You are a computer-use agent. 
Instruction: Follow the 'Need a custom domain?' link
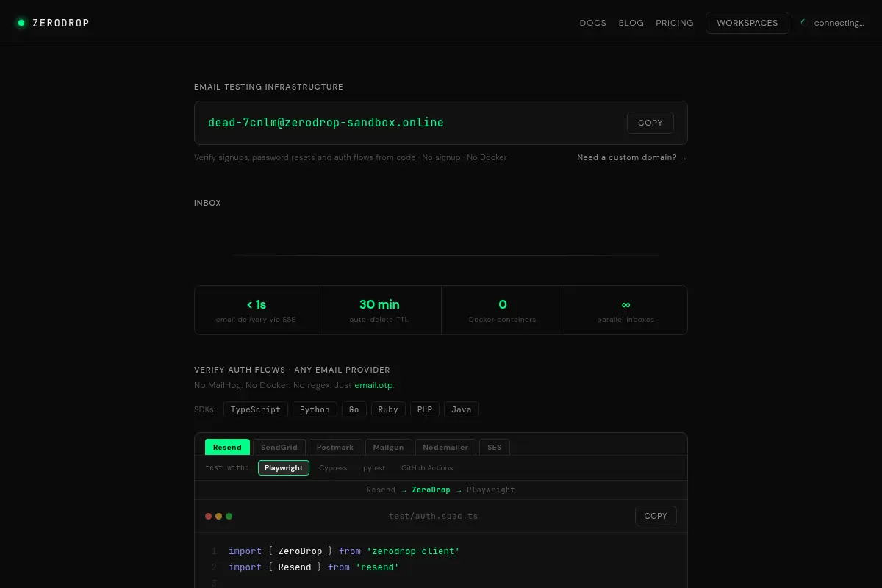tap(632, 157)
